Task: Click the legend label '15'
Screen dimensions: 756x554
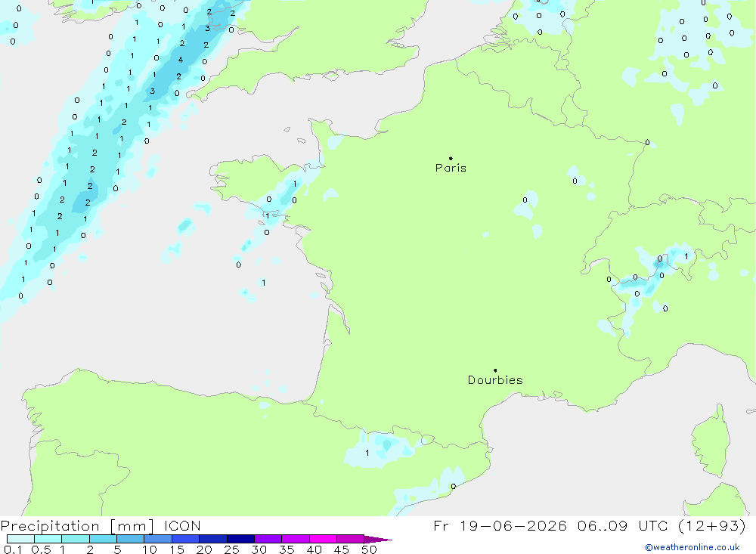Action: coord(177,549)
